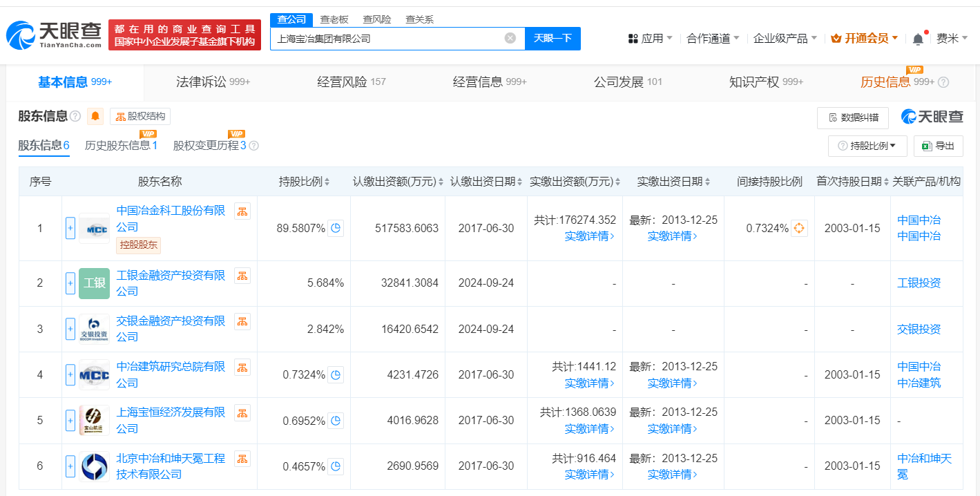
Task: Export the table with 导出 button
Action: pyautogui.click(x=938, y=146)
